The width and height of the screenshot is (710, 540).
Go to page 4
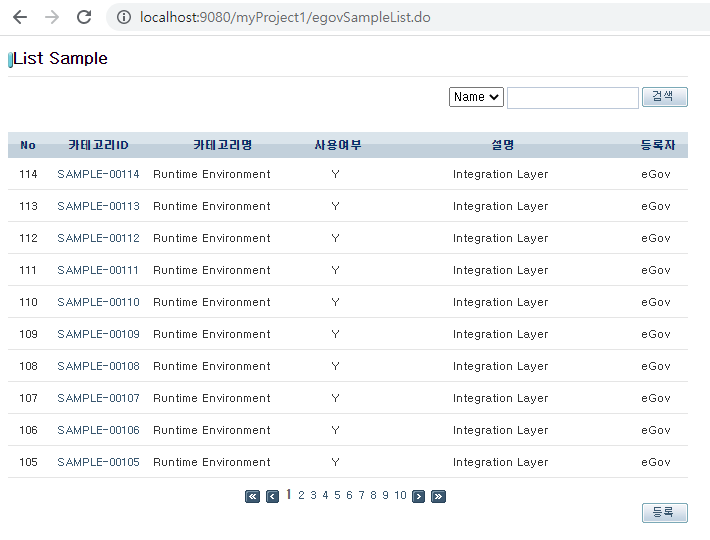[325, 495]
